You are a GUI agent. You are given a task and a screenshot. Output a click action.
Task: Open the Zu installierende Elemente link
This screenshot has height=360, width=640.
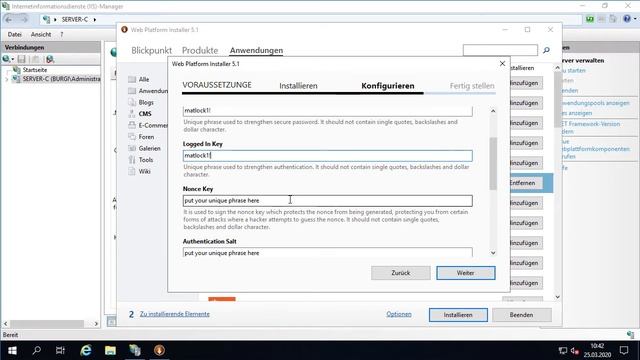click(x=175, y=314)
